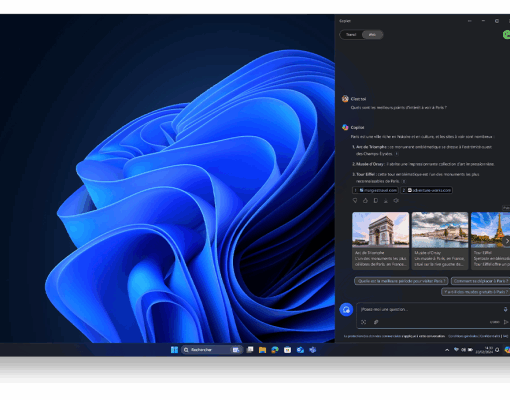The image size is (510, 400).
Task: Open the more options icon in Copilot's title bar
Action: 470,21
